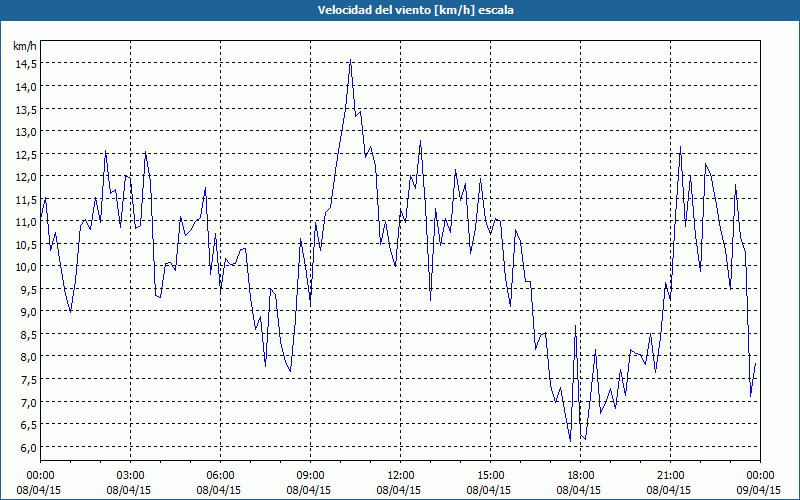Click the 7,0 y-axis label
This screenshot has width=800, height=500.
point(28,402)
